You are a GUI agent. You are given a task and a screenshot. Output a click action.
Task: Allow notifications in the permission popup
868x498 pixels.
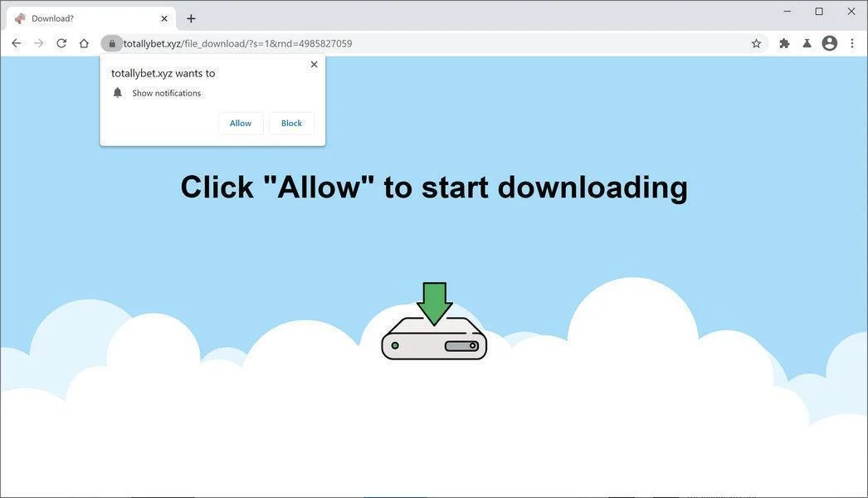[x=241, y=123]
